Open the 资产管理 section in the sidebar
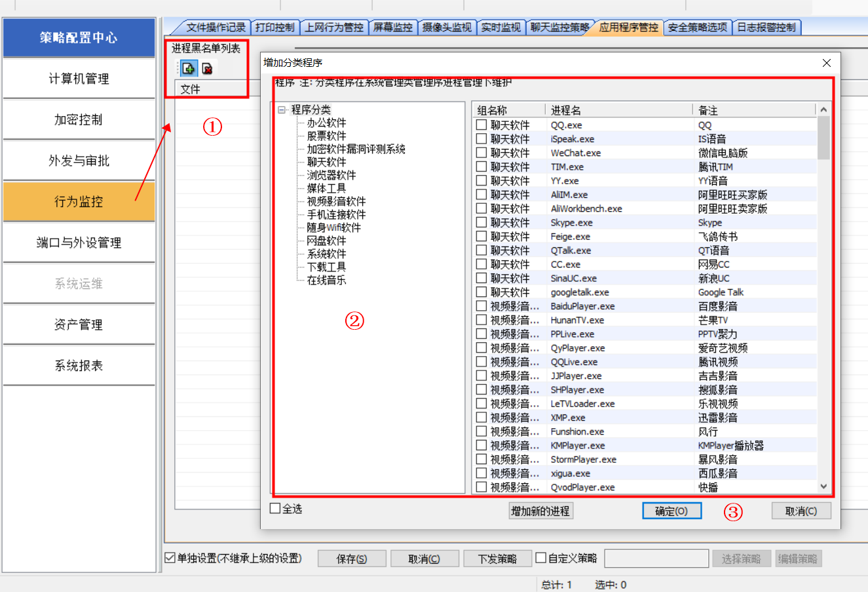The height and width of the screenshot is (592, 868). tap(78, 324)
